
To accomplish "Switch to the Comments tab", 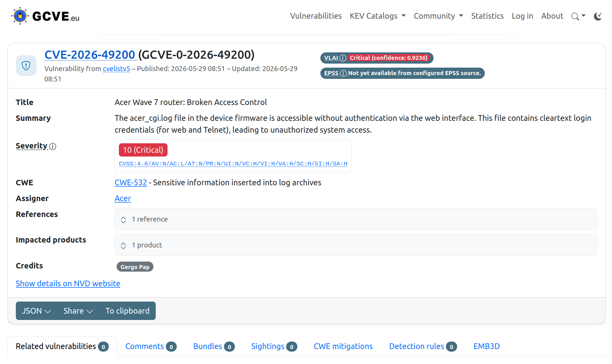I will click(x=151, y=346).
